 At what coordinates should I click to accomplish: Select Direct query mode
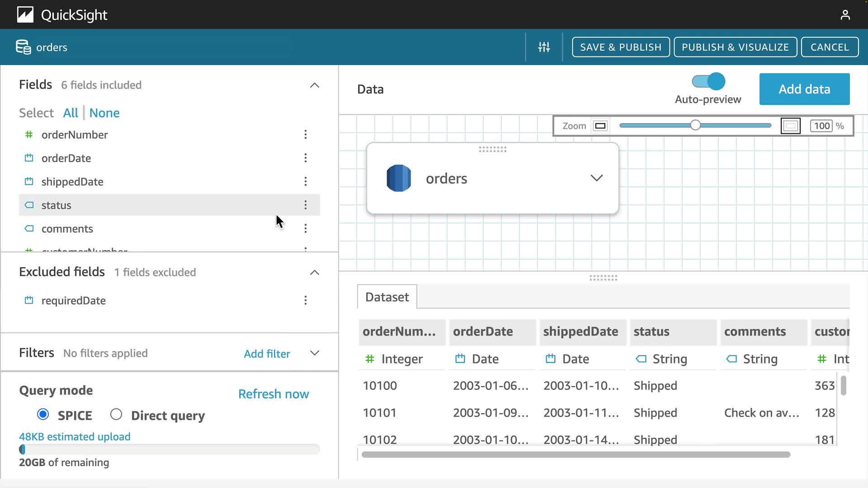116,414
